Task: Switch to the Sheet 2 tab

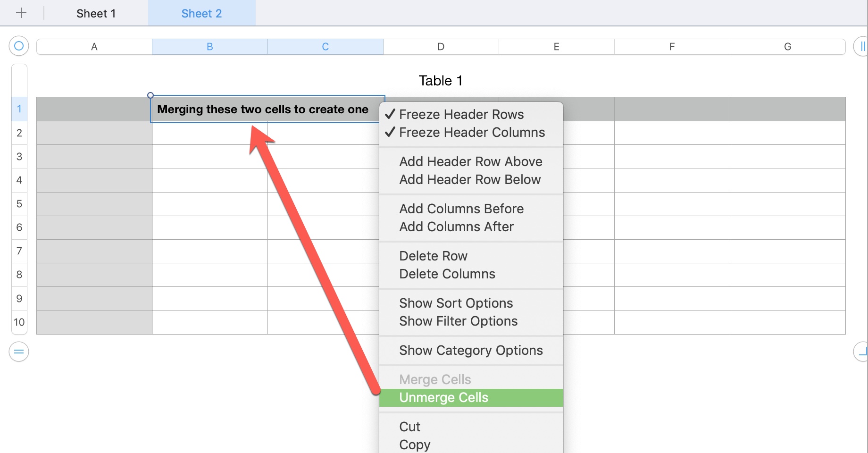Action: click(x=201, y=13)
